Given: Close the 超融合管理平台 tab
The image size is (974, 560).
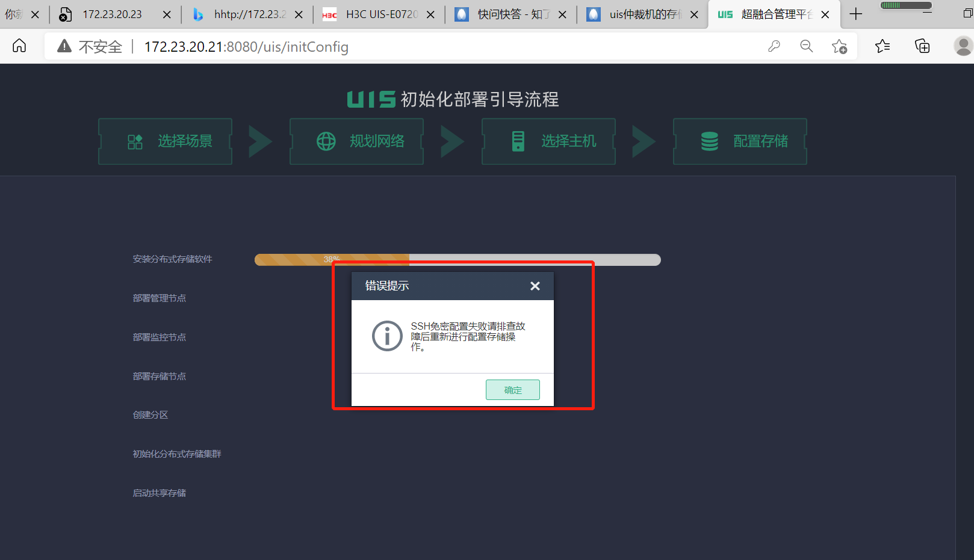Looking at the screenshot, I should 825,14.
